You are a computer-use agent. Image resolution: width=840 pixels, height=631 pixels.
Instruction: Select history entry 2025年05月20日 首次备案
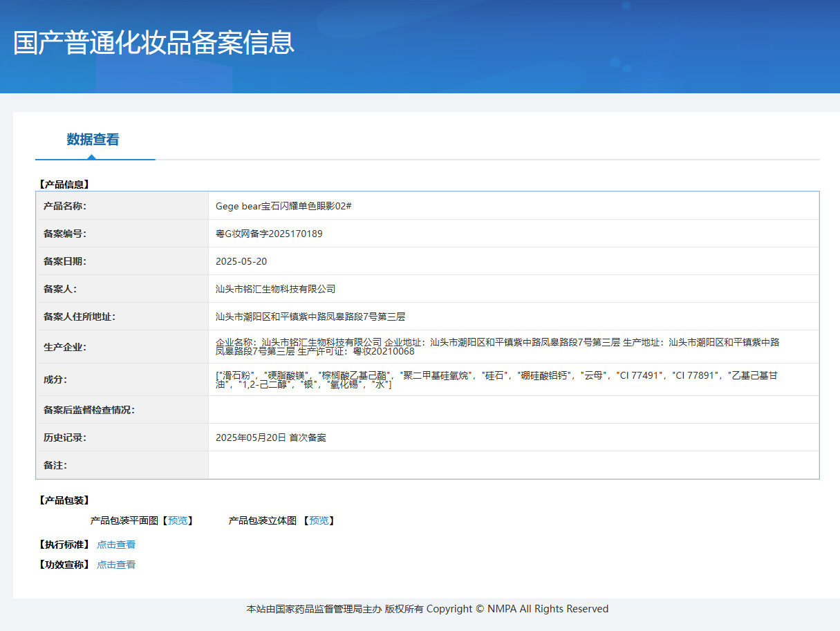(x=271, y=437)
